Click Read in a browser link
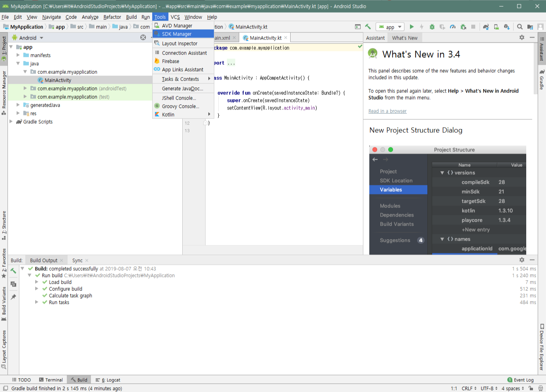This screenshot has width=546, height=392. point(387,111)
